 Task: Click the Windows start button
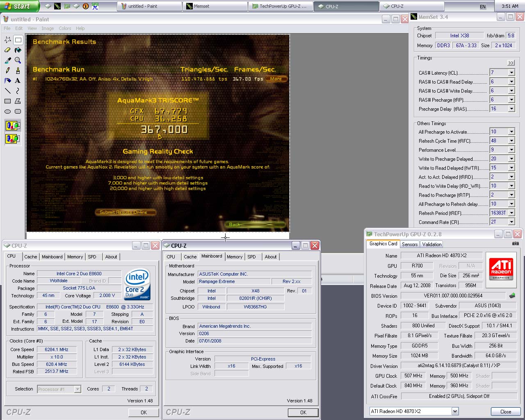tap(20, 6)
